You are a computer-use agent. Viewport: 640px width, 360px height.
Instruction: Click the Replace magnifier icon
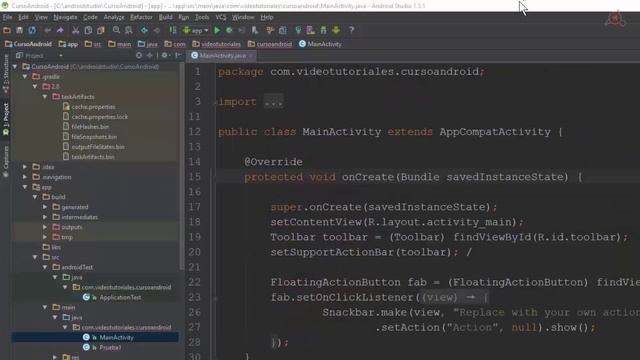point(129,30)
